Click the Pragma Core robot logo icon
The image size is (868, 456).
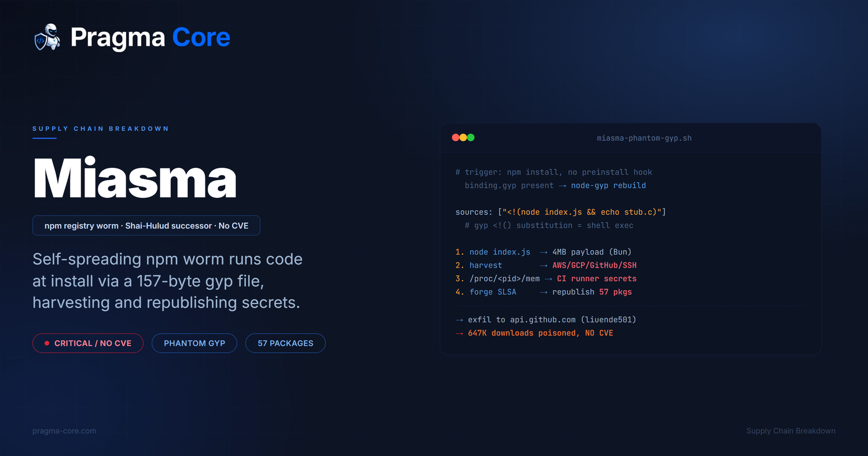(47, 37)
